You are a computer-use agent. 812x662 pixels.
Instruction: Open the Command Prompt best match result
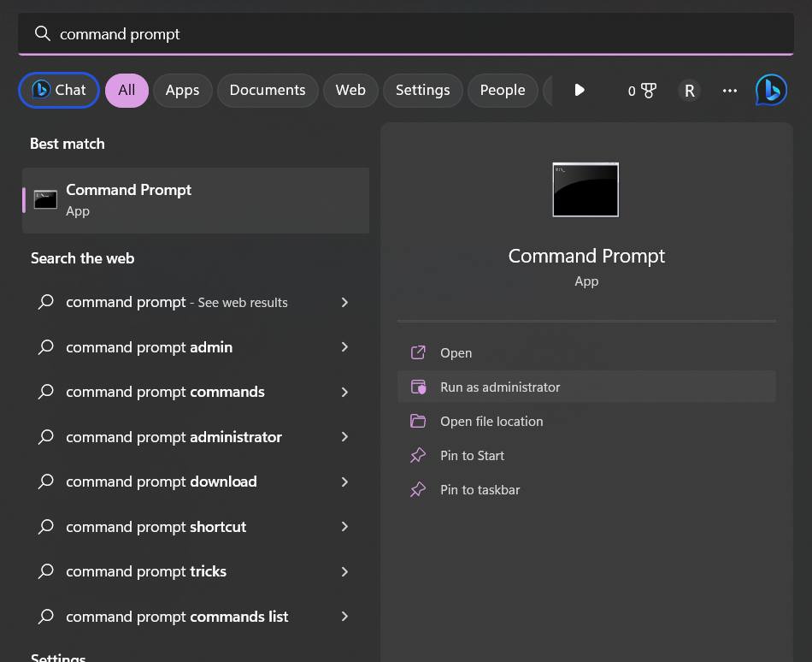tap(196, 200)
